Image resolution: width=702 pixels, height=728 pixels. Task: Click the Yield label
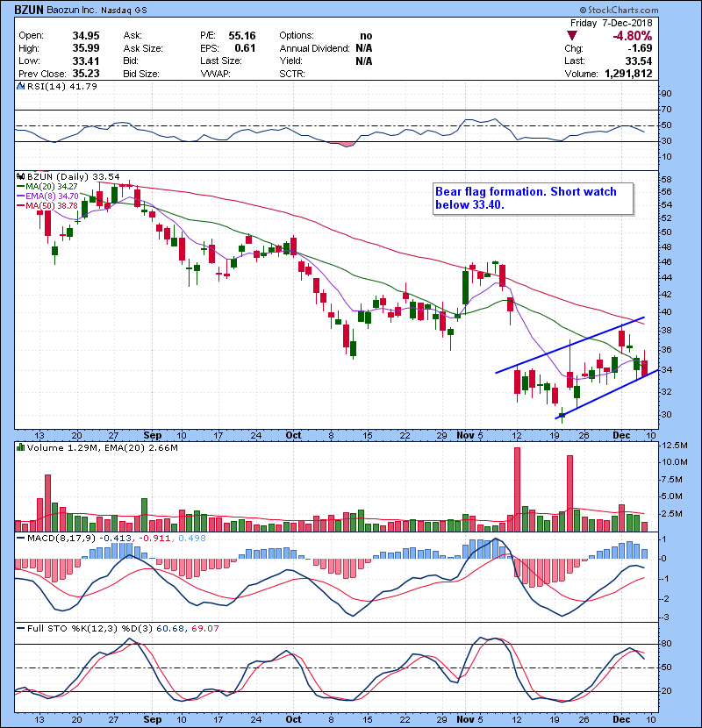(290, 61)
